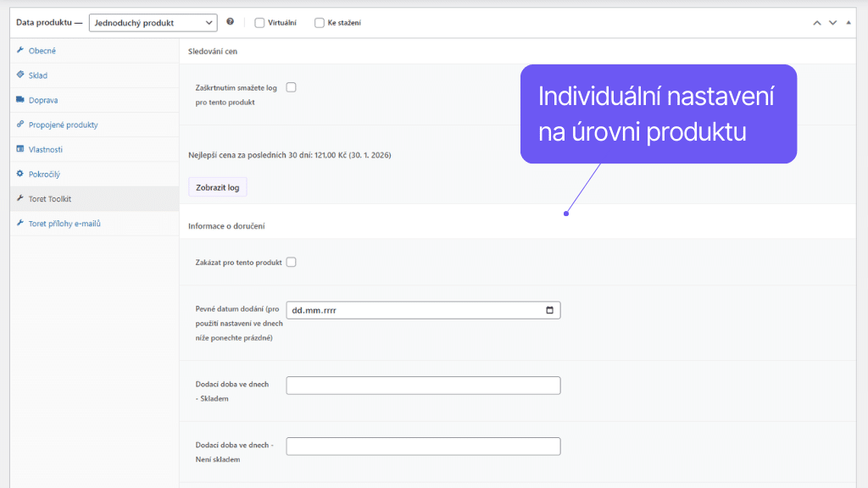Click the wrench icon next to Obecné
The image size is (868, 488).
[x=20, y=50]
